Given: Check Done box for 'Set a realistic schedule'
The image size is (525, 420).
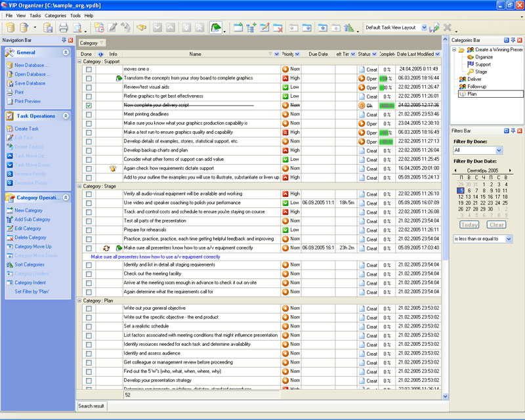Looking at the screenshot, I should (x=89, y=327).
